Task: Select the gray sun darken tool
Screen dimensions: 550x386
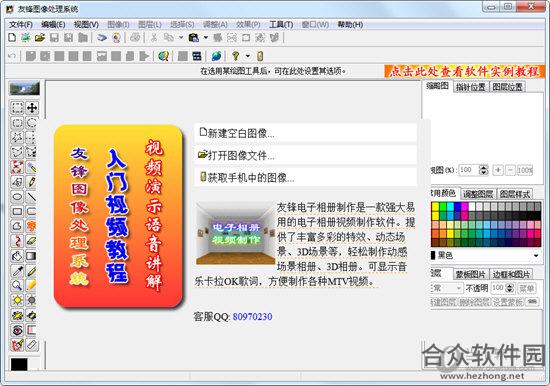Action: point(32,300)
